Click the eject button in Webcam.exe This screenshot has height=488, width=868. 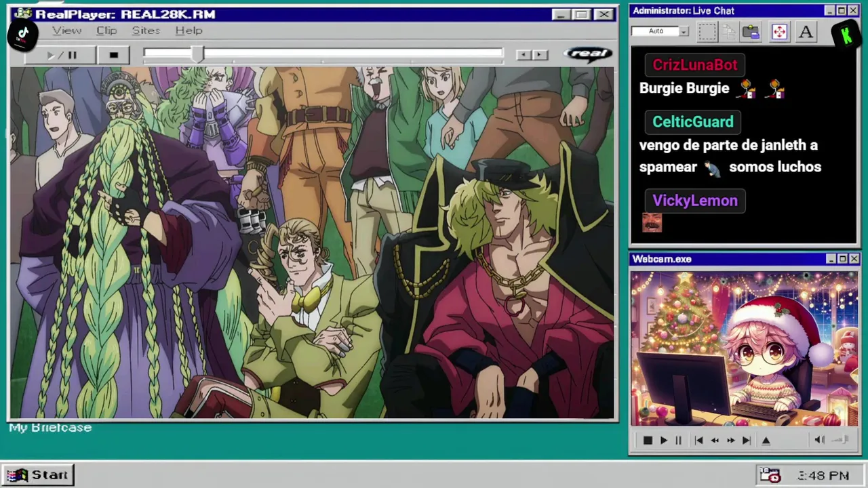tap(766, 441)
